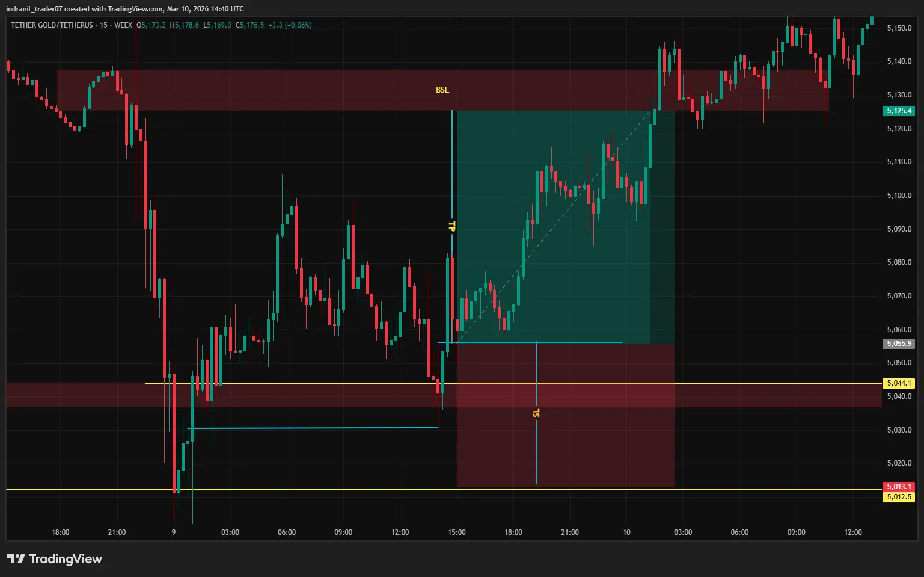Click the gray 5,055.9 price tag
The height and width of the screenshot is (577, 924).
(899, 344)
